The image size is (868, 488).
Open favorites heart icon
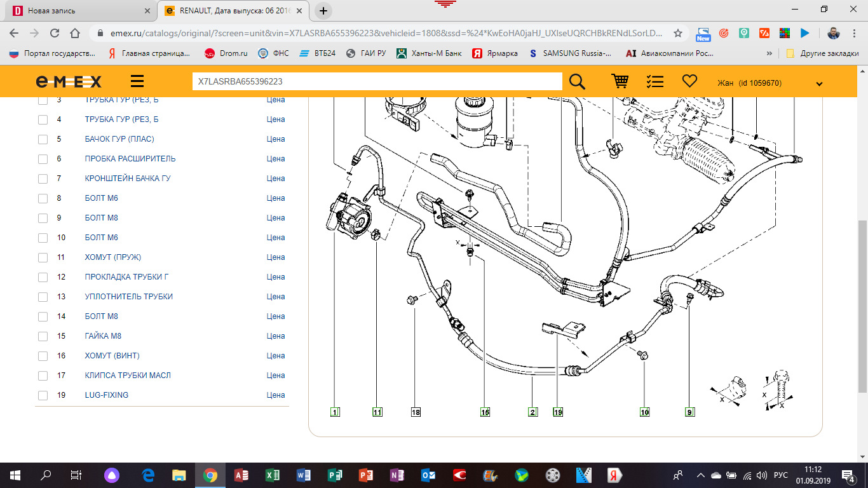click(689, 81)
